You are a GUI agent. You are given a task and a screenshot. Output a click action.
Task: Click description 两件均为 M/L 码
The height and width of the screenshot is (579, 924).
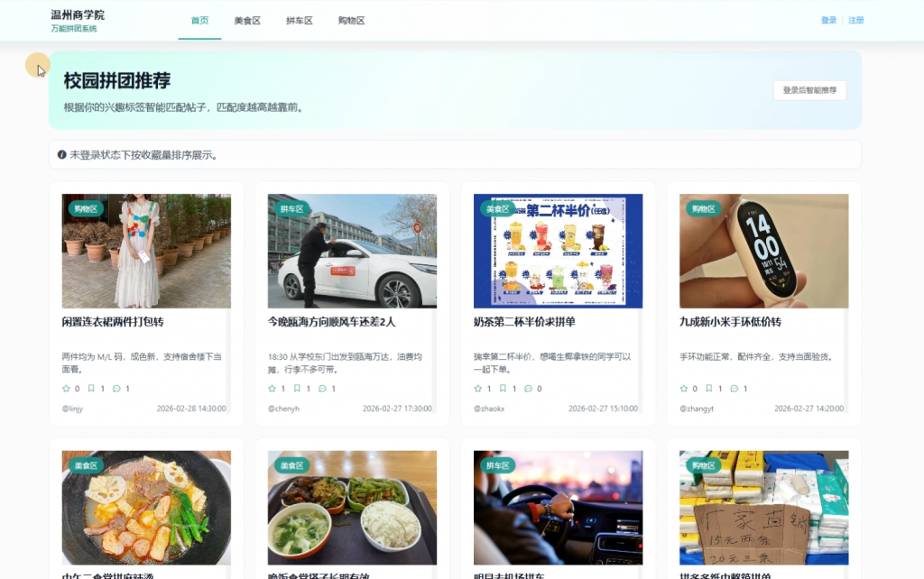click(142, 363)
